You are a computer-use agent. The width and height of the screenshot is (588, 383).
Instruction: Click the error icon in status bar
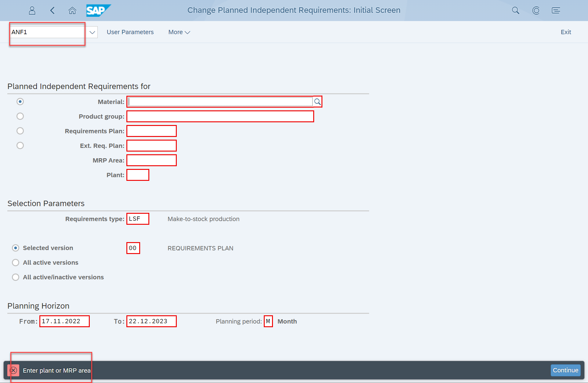pyautogui.click(x=13, y=370)
